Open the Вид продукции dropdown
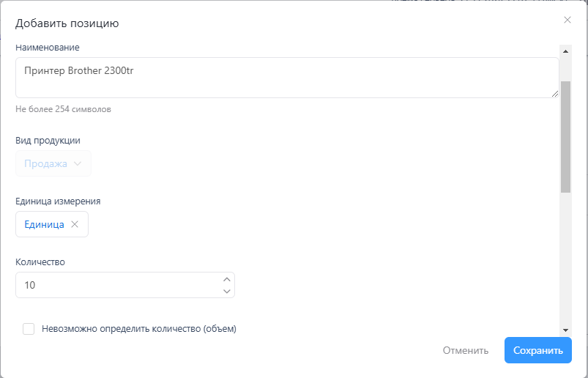 (53, 164)
